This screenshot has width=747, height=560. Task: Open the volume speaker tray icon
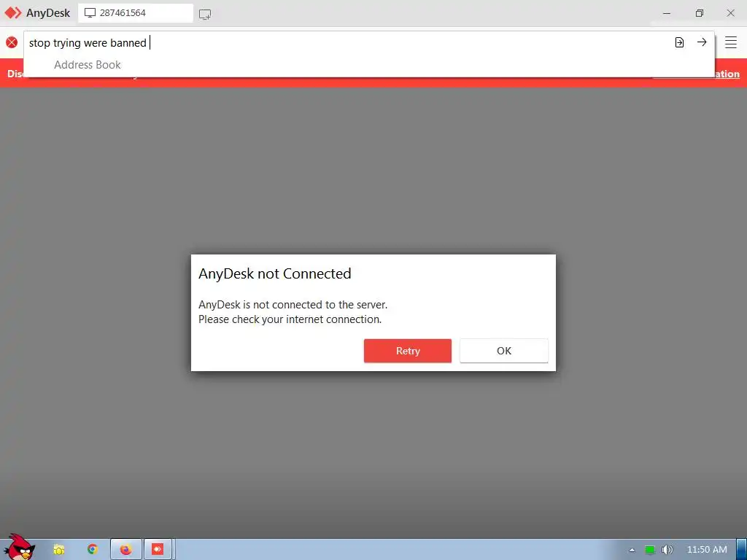coord(667,550)
